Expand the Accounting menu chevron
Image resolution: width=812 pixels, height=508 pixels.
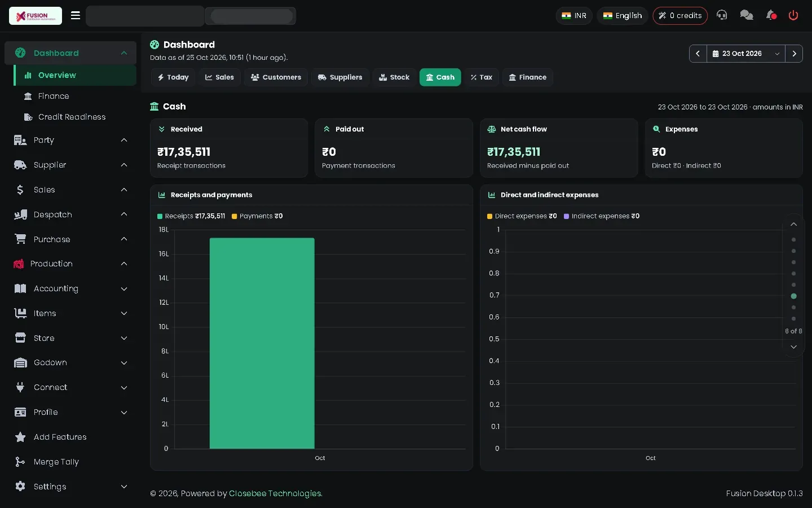point(124,288)
